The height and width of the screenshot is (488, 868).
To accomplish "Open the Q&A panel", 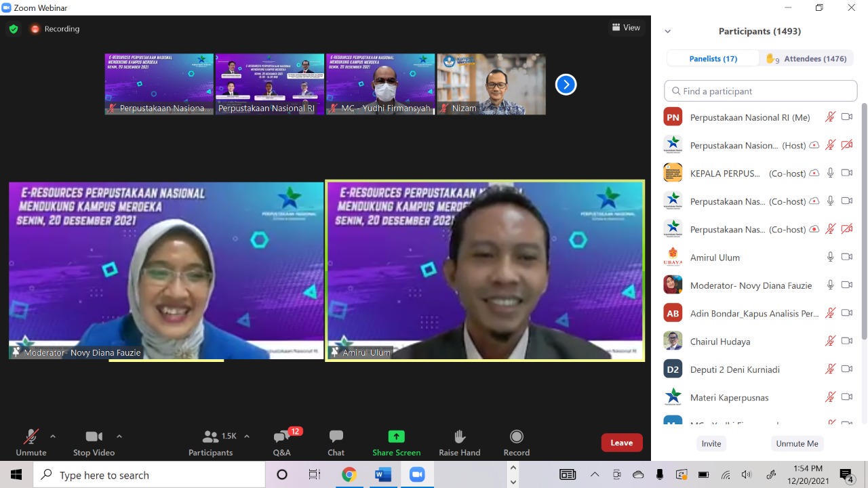I will (282, 443).
